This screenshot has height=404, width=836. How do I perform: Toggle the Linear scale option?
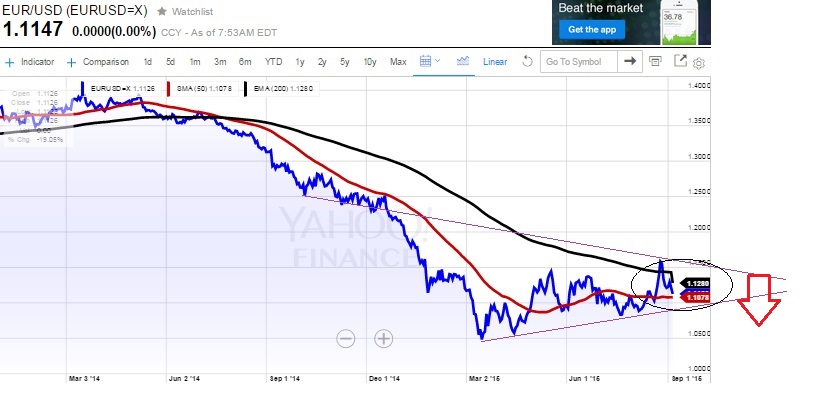(x=495, y=62)
